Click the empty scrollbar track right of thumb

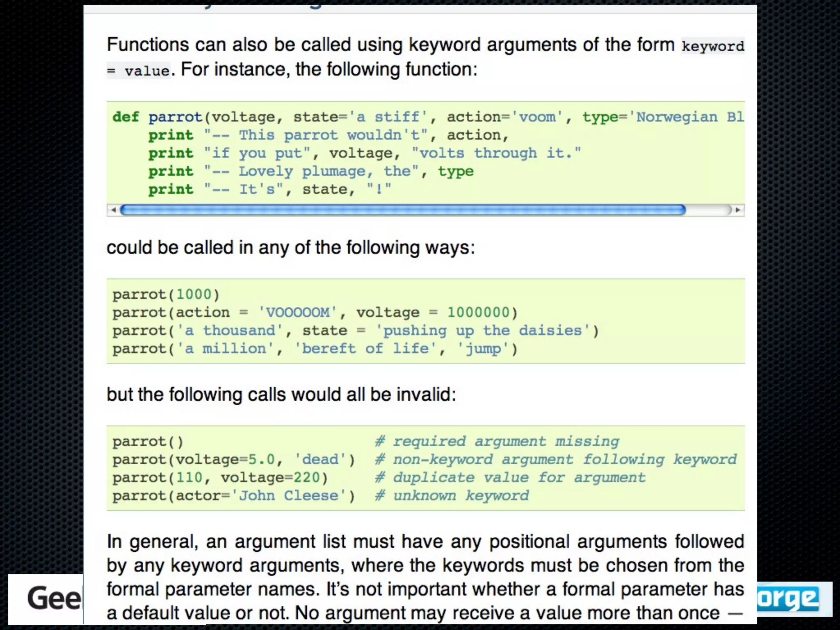click(708, 210)
